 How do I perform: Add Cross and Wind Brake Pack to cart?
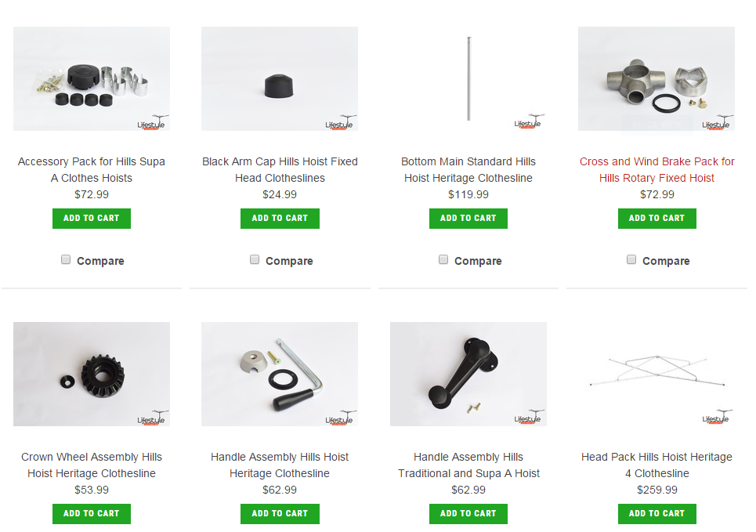[x=657, y=219]
